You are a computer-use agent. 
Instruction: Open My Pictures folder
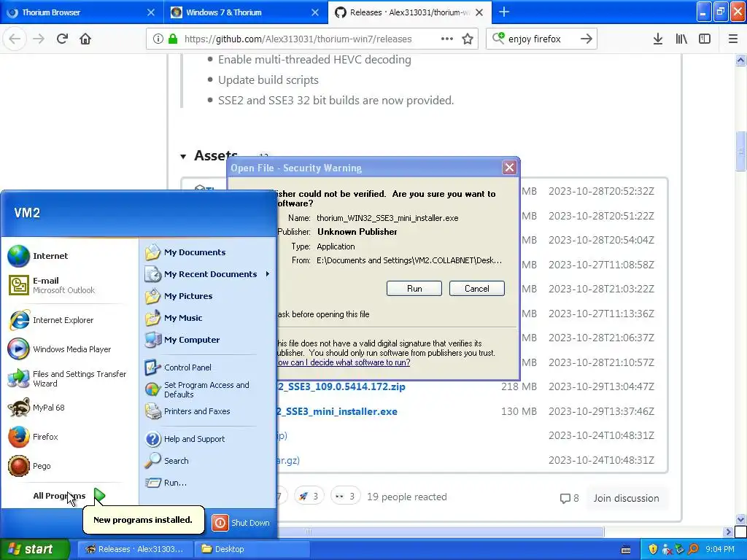click(208, 296)
